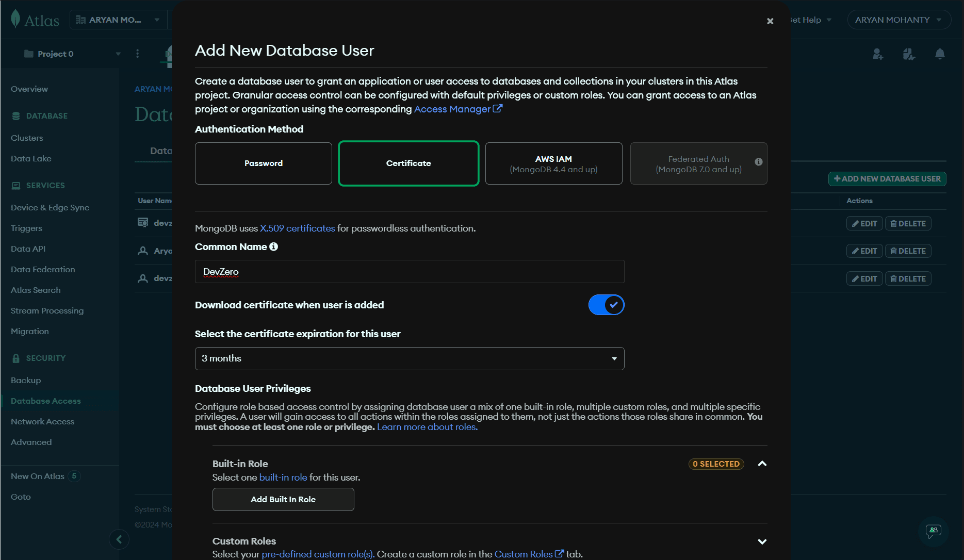This screenshot has width=964, height=560.
Task: Select Password authentication method
Action: (264, 163)
